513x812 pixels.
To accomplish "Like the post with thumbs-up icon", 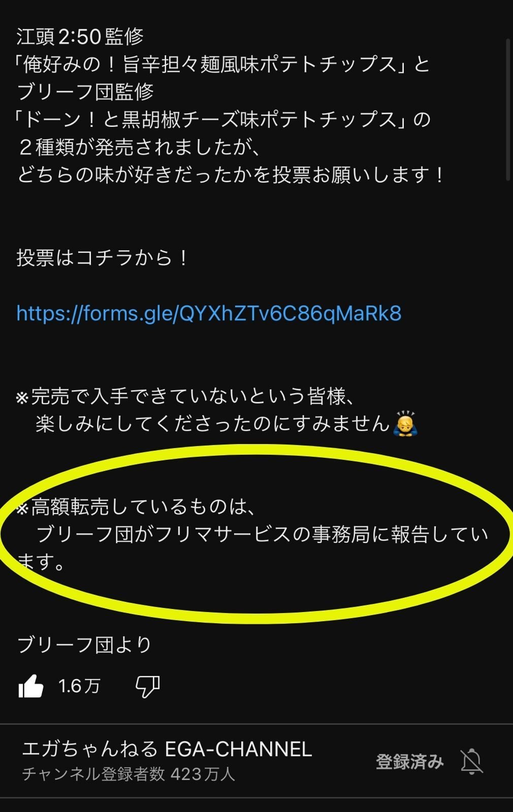I will pos(31,686).
